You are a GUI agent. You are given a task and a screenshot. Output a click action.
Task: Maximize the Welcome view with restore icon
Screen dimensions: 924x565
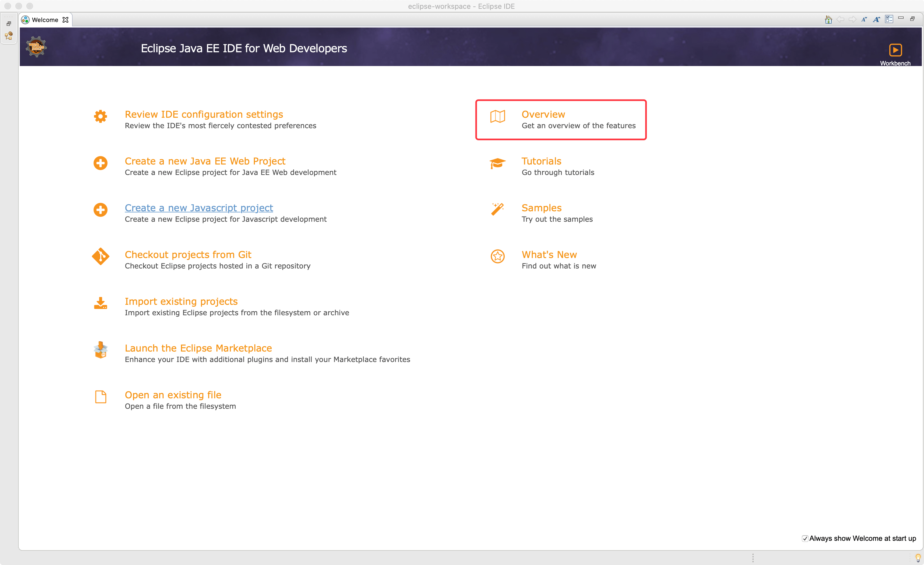pyautogui.click(x=912, y=19)
